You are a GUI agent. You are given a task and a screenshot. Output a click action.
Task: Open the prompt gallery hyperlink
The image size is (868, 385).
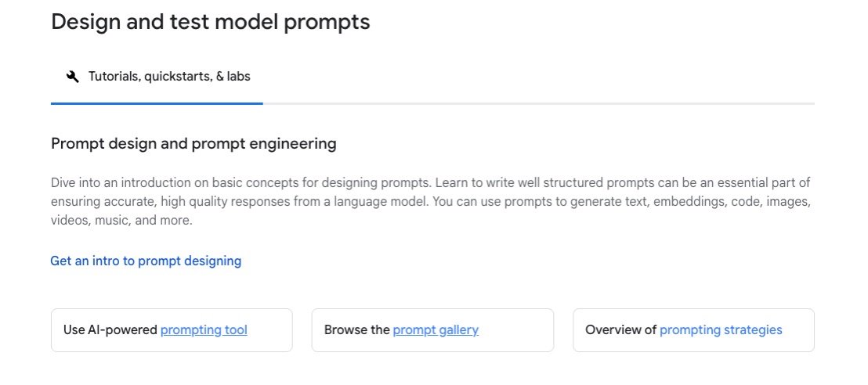pos(436,330)
